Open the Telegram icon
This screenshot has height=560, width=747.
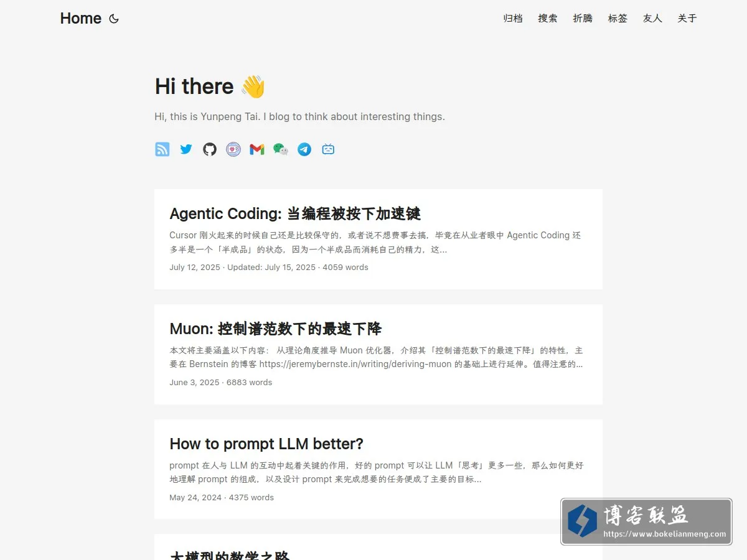click(x=304, y=149)
